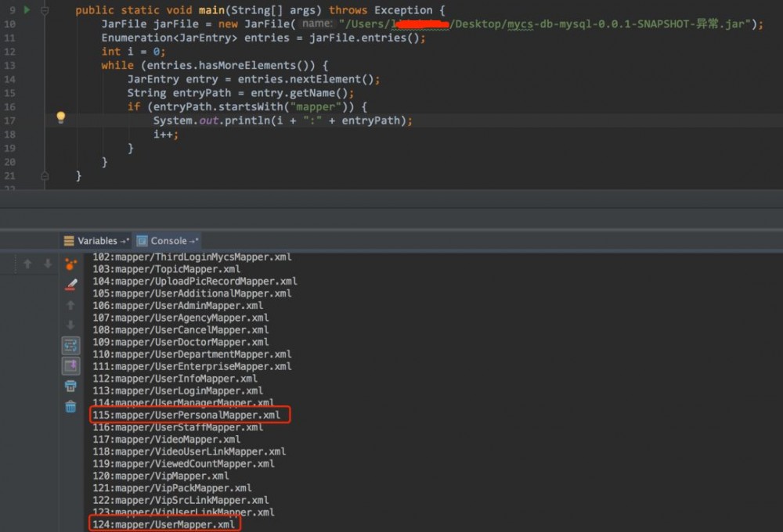Screen dimensions: 783x532
Task: Click the fold end marker at line 21
Action: click(45, 176)
